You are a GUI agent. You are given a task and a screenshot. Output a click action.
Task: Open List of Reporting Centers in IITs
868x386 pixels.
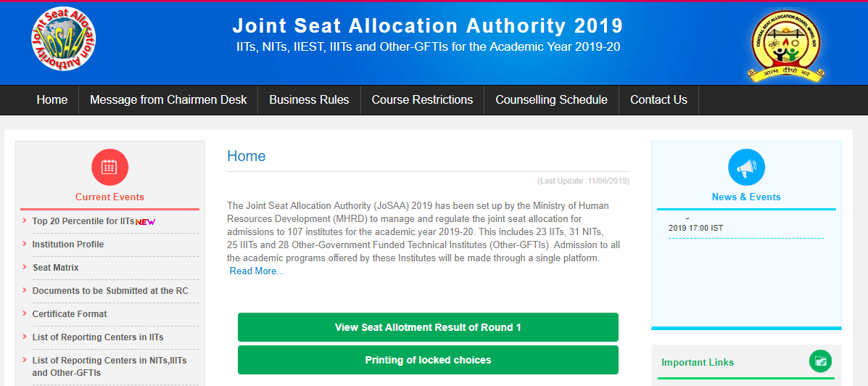(98, 337)
